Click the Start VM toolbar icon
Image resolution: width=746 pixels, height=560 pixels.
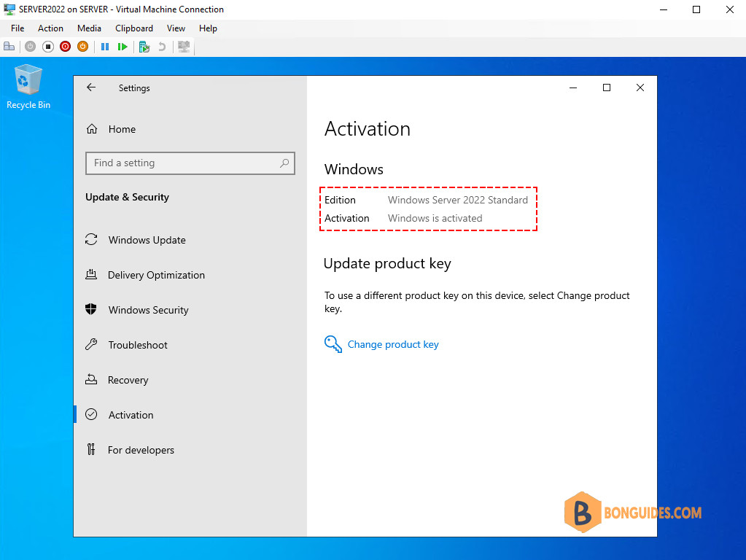tap(30, 47)
